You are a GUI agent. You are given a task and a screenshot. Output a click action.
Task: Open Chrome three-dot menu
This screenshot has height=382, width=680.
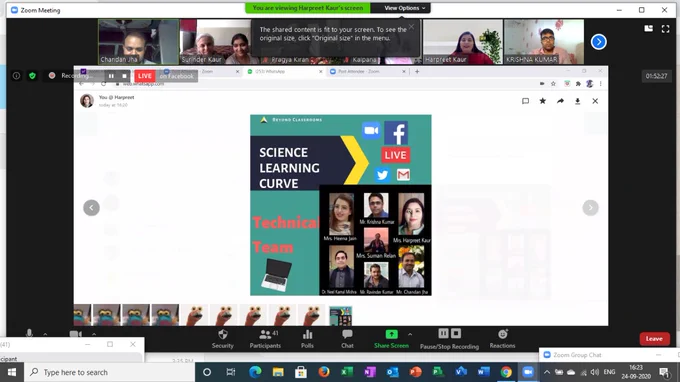(601, 84)
